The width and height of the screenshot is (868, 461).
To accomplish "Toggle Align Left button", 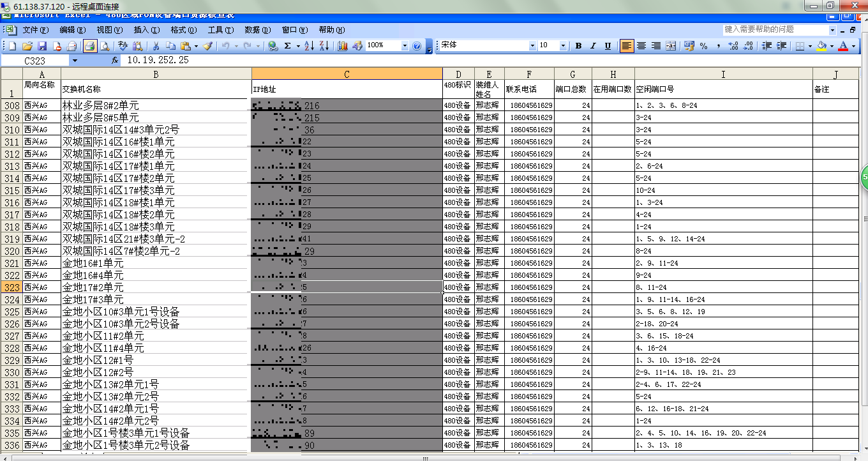I will (x=627, y=46).
